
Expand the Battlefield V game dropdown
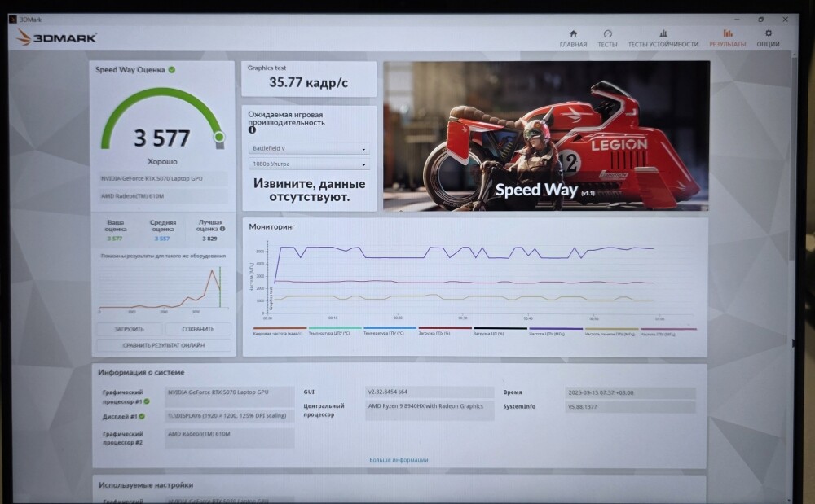click(309, 149)
